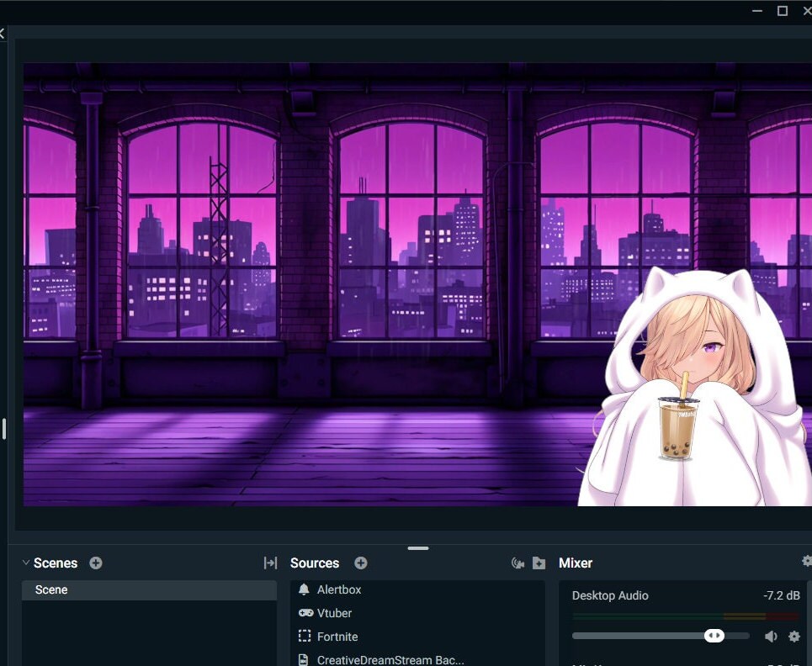812x666 pixels.
Task: Open Desktop Audio advanced settings gear
Action: [793, 636]
